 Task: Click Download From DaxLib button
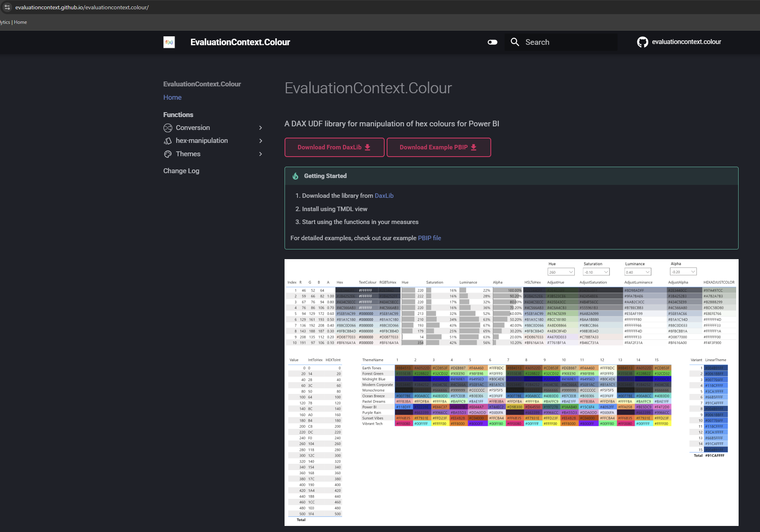point(334,147)
